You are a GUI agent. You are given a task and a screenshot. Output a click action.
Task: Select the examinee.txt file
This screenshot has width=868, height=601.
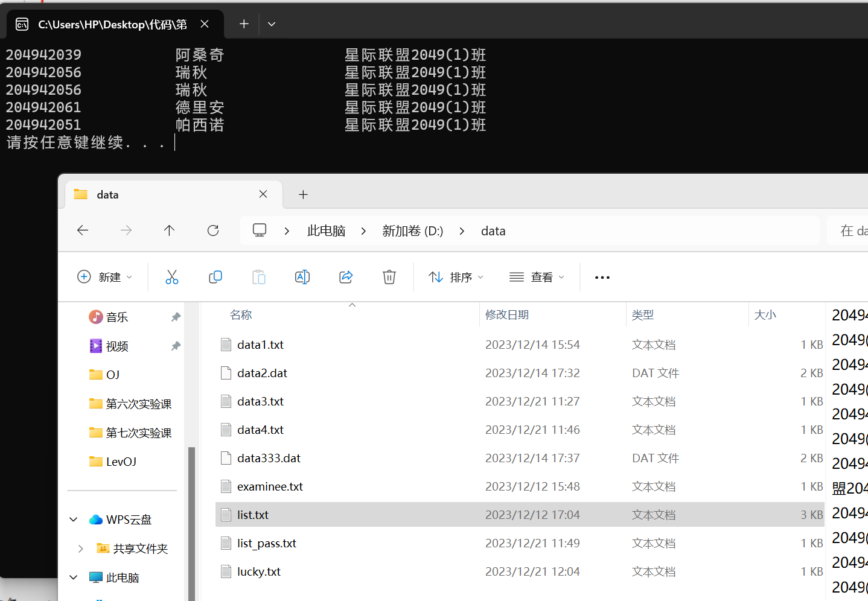coord(520,486)
